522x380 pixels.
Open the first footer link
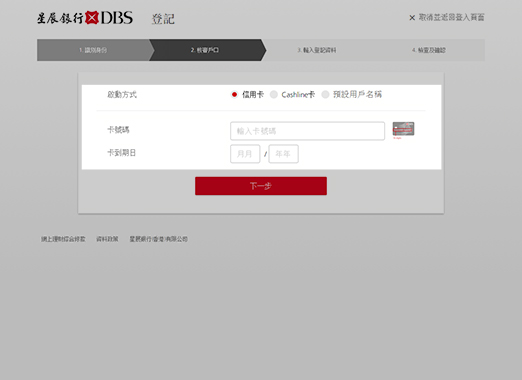63,239
